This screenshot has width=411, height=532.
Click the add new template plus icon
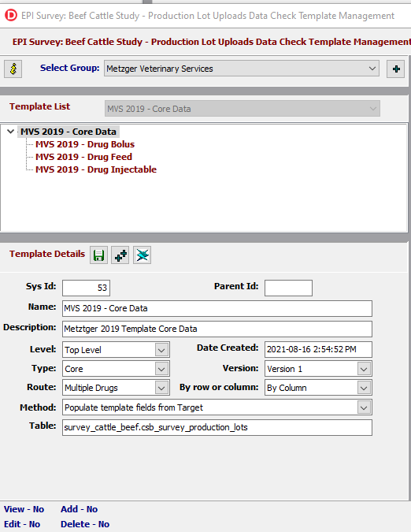pos(120,255)
